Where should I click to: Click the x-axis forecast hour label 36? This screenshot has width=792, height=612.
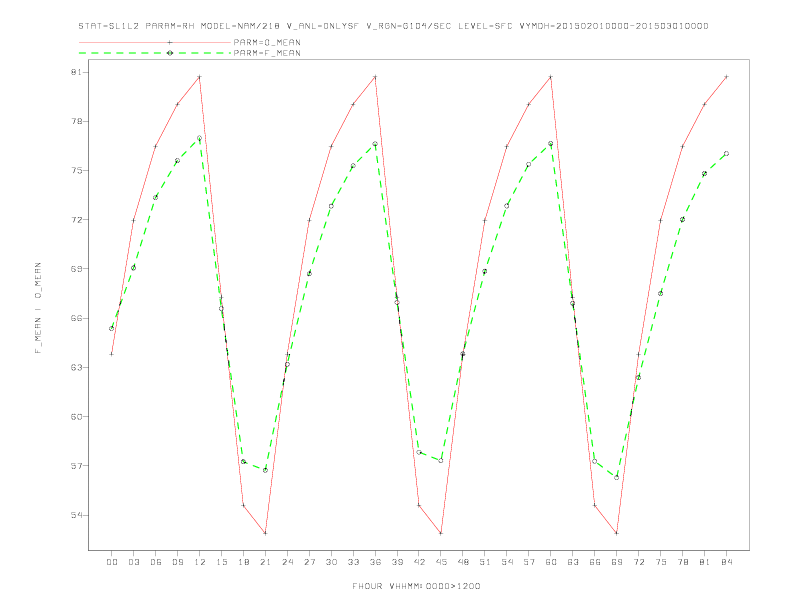click(x=375, y=562)
